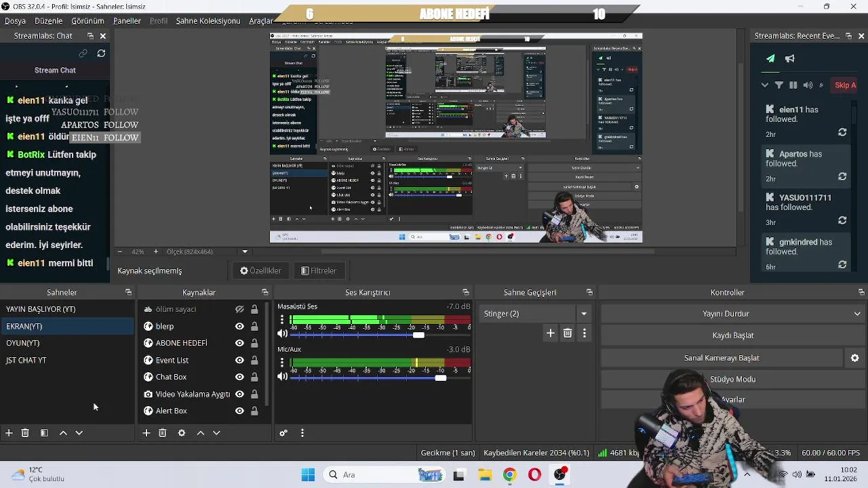Select the OYUN(YT) scene
Viewport: 868px width, 488px height.
[x=67, y=343]
